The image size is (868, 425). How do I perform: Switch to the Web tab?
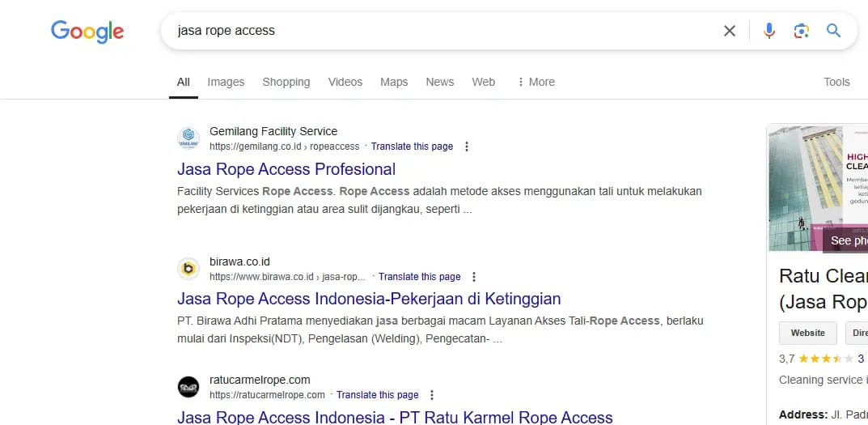click(x=483, y=82)
